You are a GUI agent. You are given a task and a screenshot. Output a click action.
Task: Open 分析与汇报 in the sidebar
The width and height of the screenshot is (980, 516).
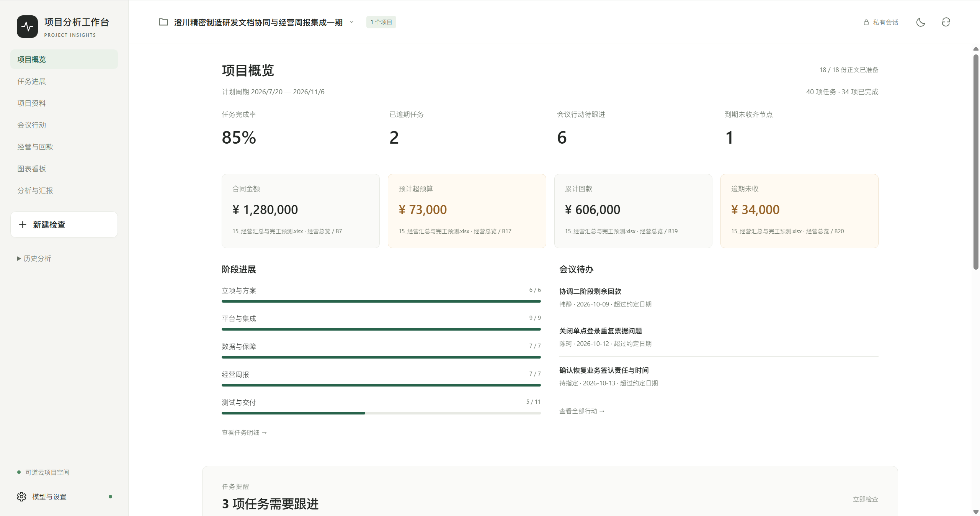point(64,190)
